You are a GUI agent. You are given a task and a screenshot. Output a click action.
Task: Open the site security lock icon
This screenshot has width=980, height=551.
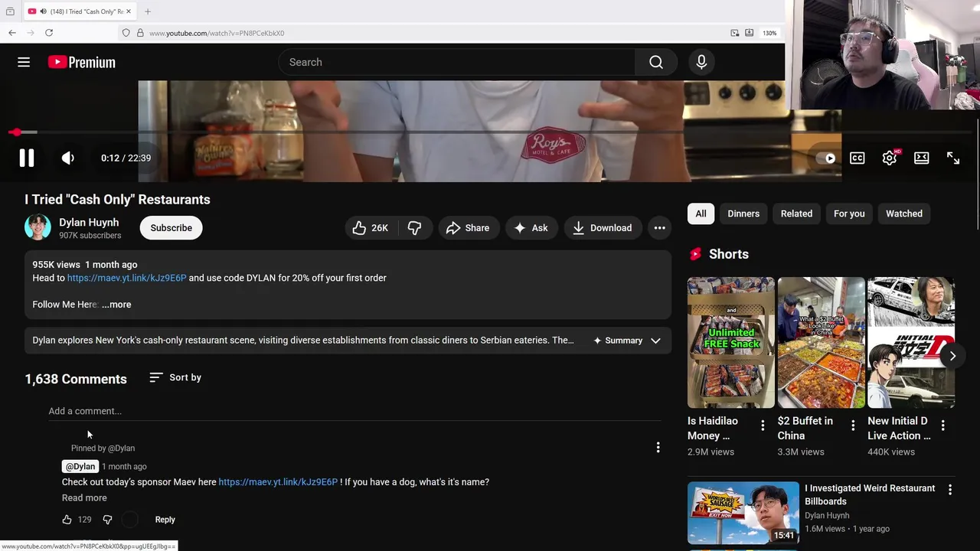tap(140, 33)
